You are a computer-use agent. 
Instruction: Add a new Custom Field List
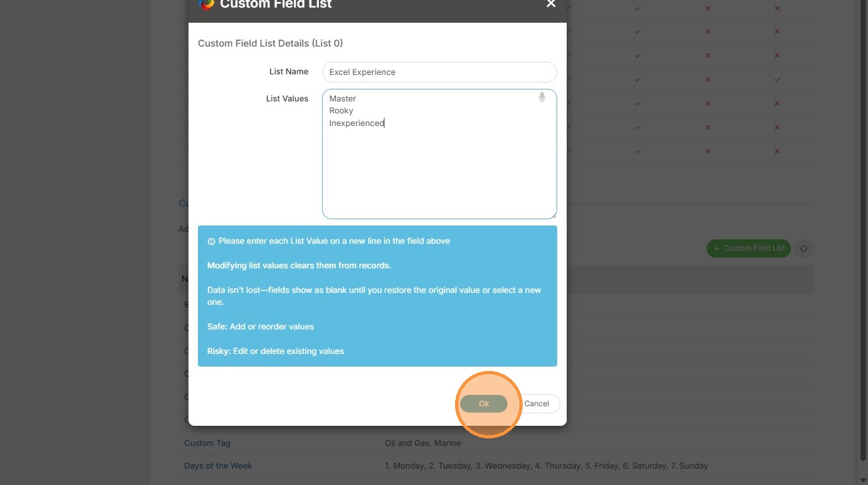coord(749,248)
